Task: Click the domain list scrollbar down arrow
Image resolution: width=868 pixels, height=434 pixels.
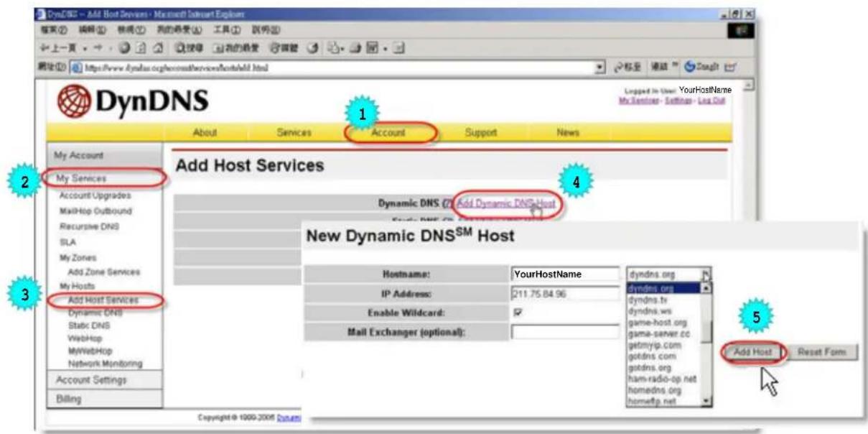Action: pyautogui.click(x=706, y=402)
